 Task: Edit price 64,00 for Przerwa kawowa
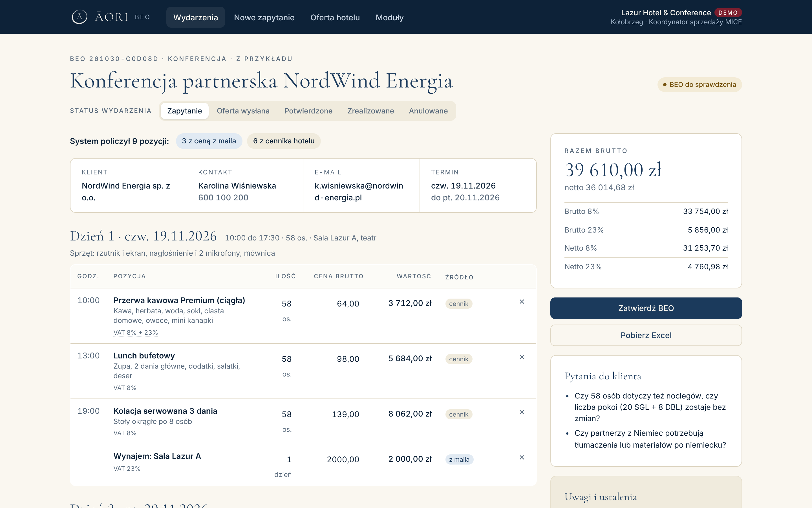point(348,304)
